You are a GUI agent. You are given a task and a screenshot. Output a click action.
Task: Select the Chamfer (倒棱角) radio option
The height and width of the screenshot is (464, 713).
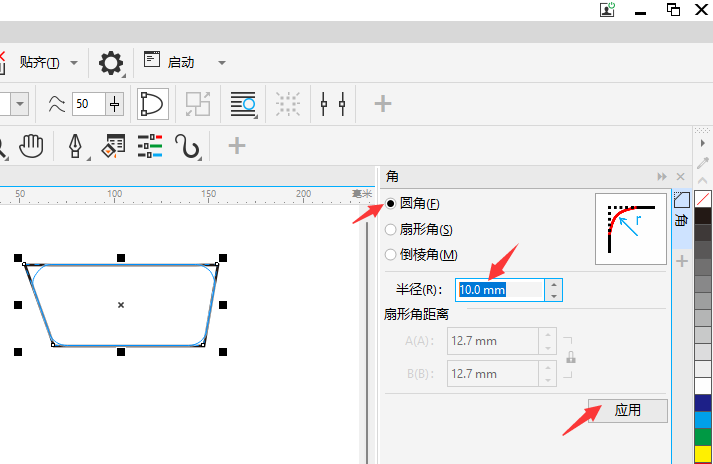[390, 255]
